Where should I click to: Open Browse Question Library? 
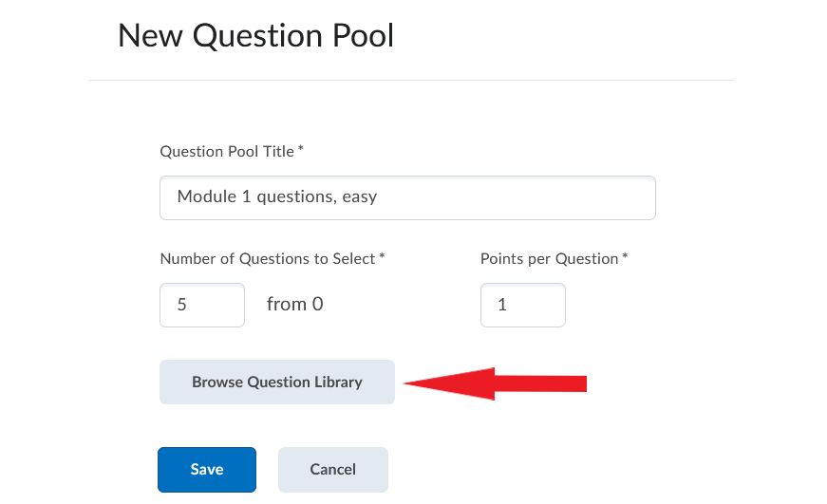click(x=277, y=383)
